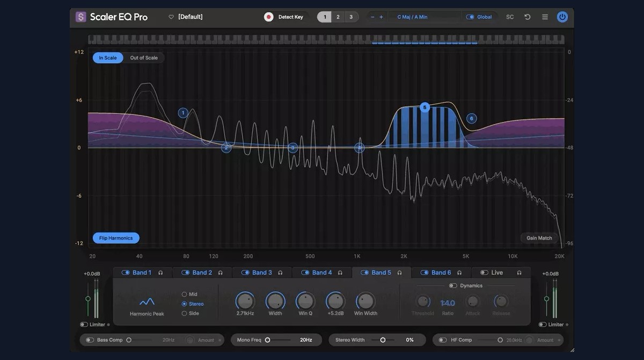This screenshot has width=644, height=360.
Task: Click the Win Width knob
Action: pos(365,301)
